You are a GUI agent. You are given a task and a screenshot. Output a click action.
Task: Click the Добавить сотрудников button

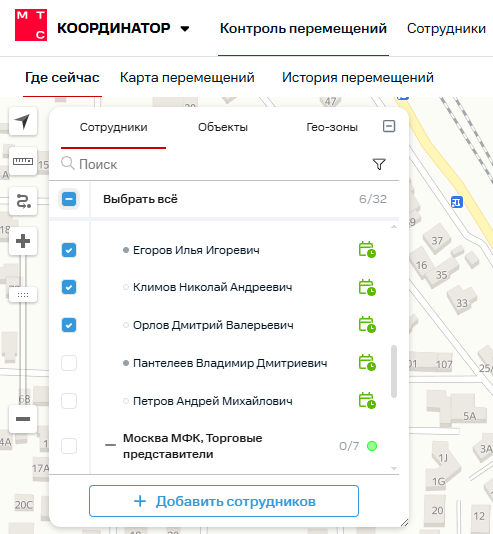click(x=224, y=501)
